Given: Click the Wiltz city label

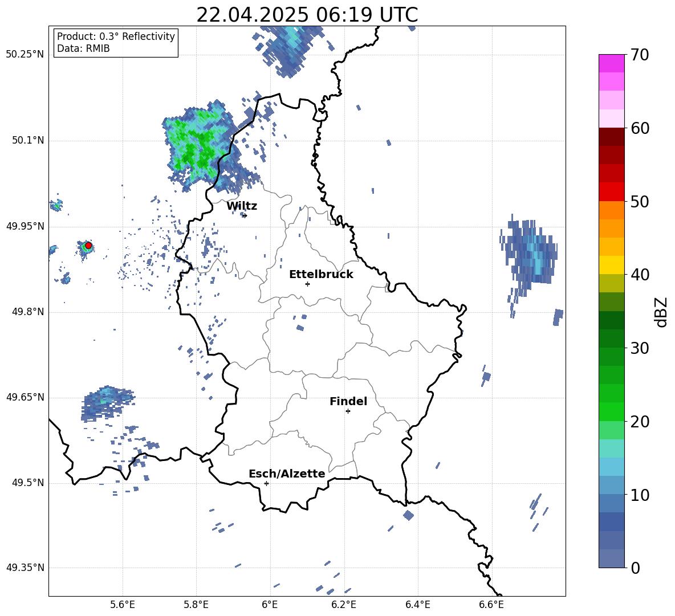Looking at the screenshot, I should click(242, 206).
